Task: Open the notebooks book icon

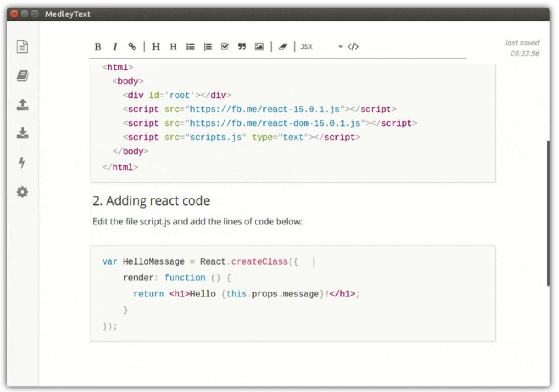Action: [x=22, y=76]
